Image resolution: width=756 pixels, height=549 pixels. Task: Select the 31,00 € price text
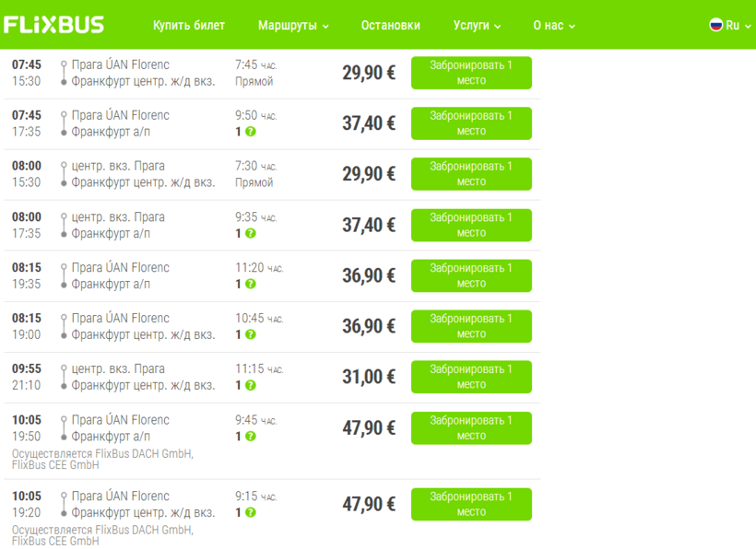[369, 377]
